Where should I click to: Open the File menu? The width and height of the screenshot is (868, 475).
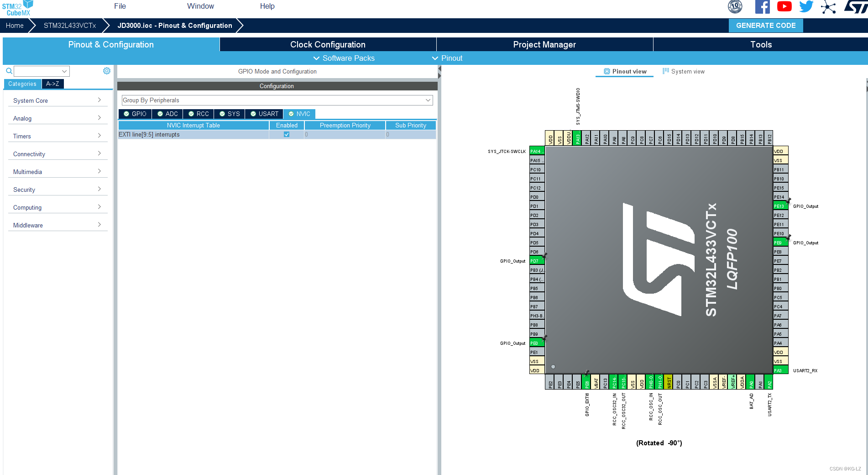[120, 6]
